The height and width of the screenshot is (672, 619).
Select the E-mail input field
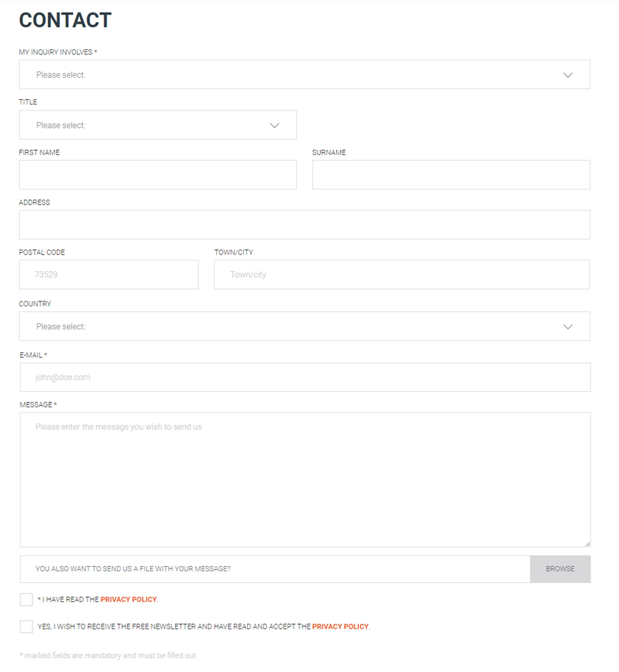[x=305, y=377]
